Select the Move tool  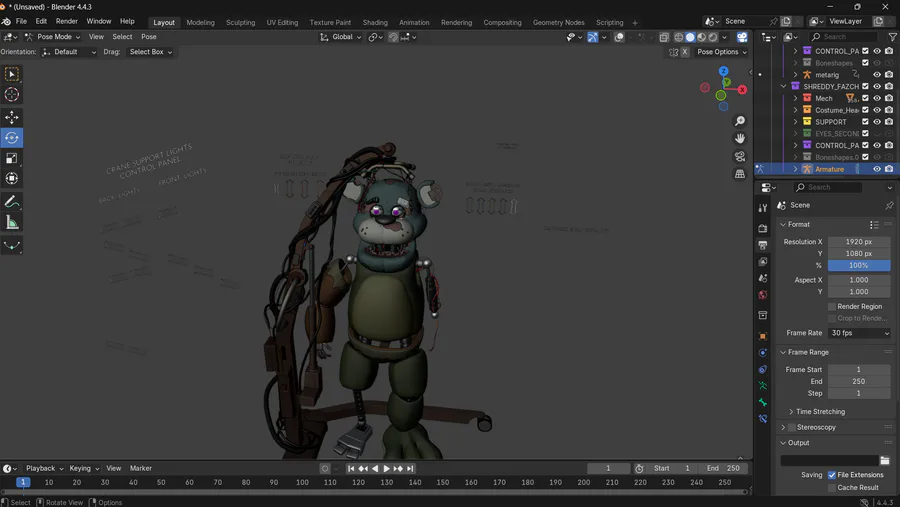point(11,117)
